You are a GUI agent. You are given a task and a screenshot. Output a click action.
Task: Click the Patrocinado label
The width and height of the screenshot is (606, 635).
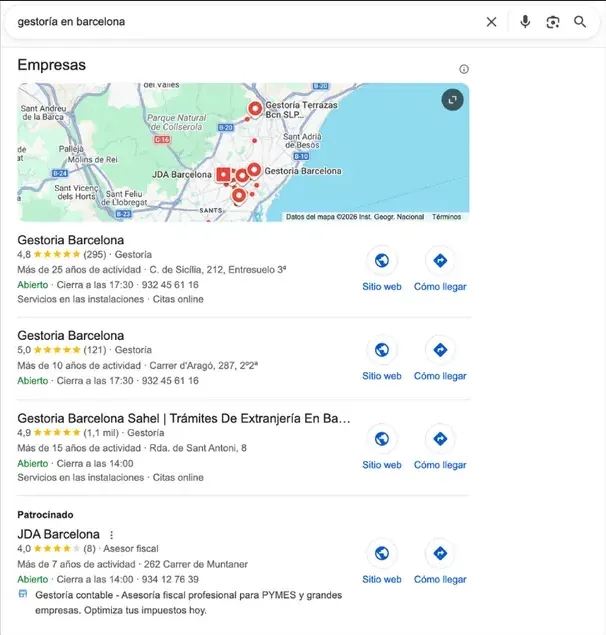pos(45,515)
